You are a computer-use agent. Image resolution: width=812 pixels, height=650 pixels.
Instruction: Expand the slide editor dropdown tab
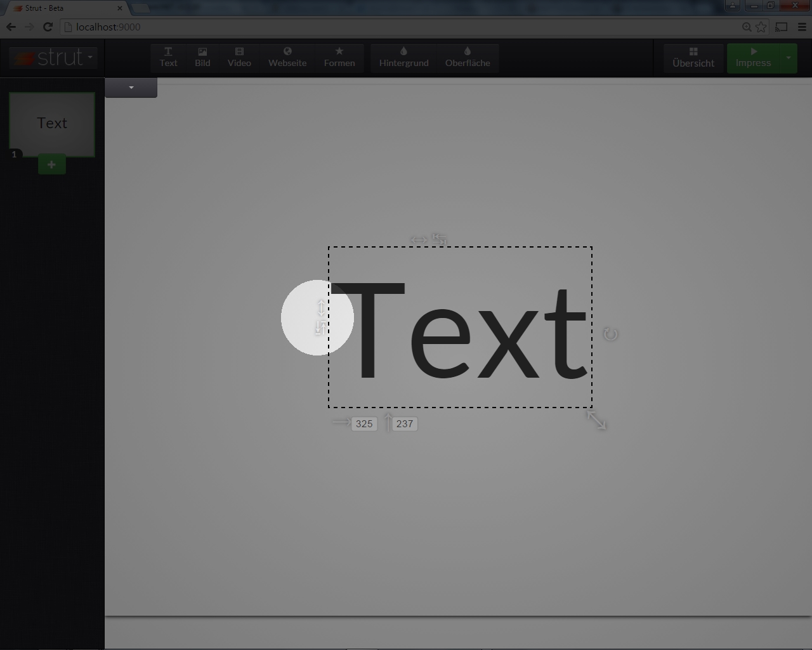point(131,88)
